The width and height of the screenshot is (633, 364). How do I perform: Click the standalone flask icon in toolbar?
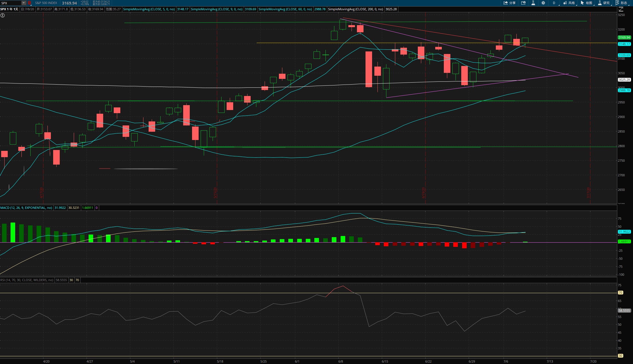533,3
